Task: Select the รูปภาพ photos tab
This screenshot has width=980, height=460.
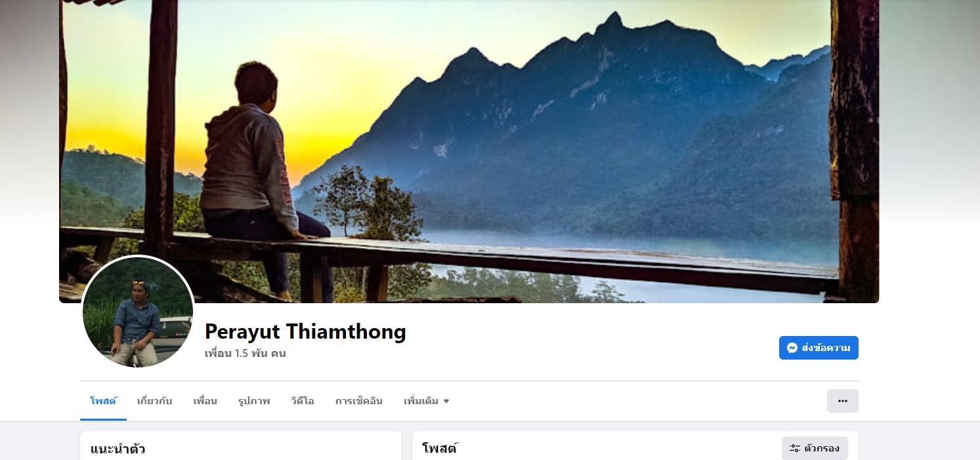Action: (254, 401)
